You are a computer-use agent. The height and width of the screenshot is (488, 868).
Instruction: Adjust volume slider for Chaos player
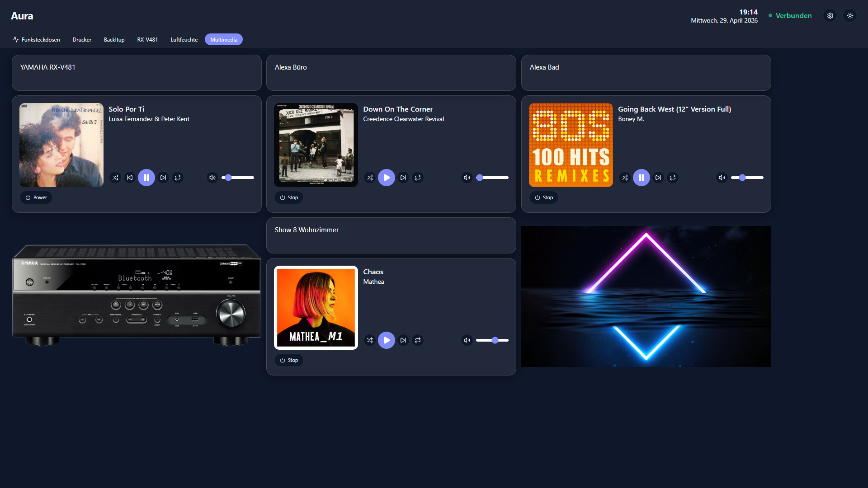click(492, 340)
